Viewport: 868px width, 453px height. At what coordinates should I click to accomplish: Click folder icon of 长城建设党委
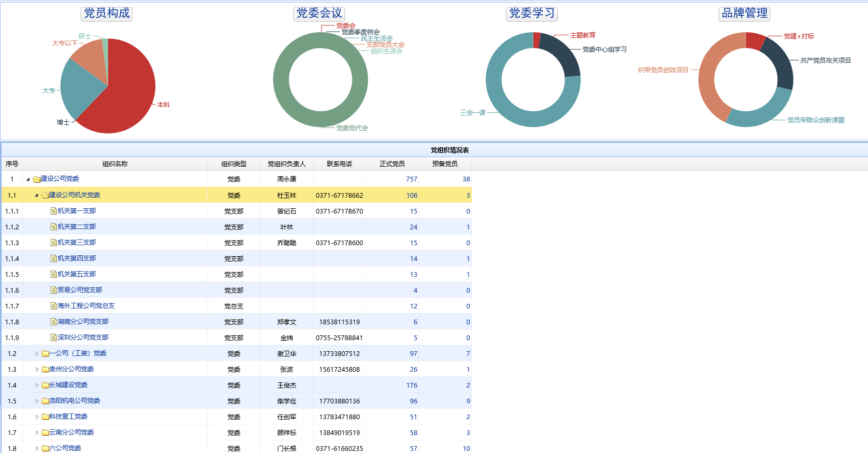45,385
